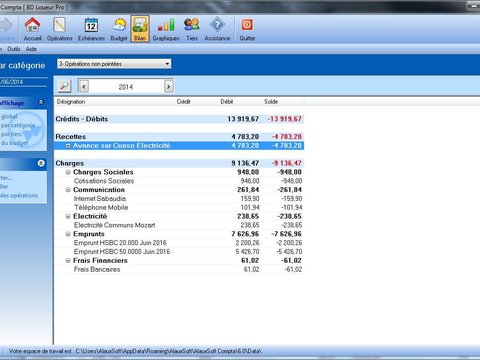480x360 pixels.
Task: Go to next year arrow
Action: point(169,87)
